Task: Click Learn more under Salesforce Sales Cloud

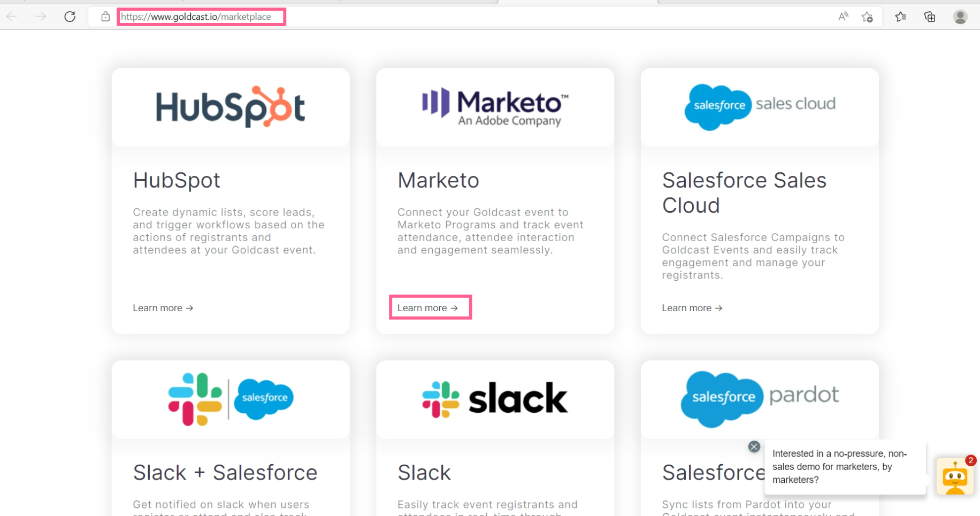Action: 692,308
